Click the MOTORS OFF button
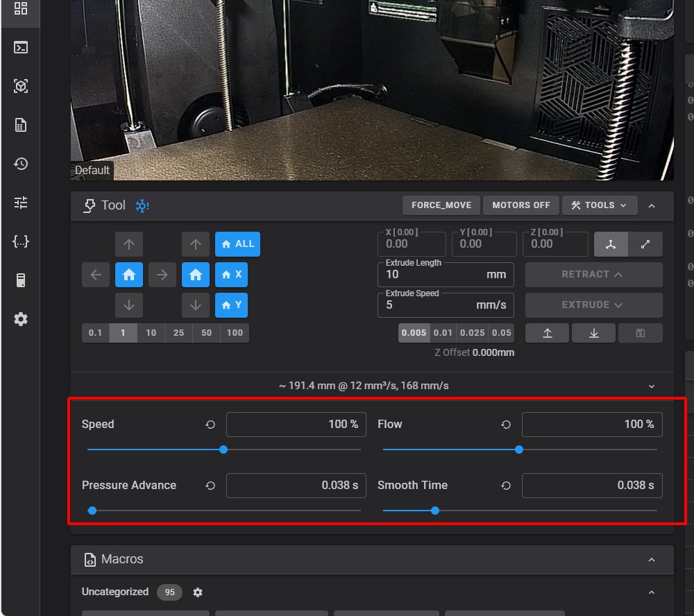Screen dimensions: 694x616 520,205
